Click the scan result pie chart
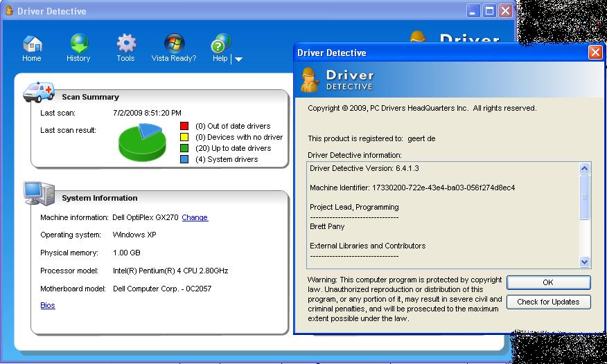 (x=143, y=142)
